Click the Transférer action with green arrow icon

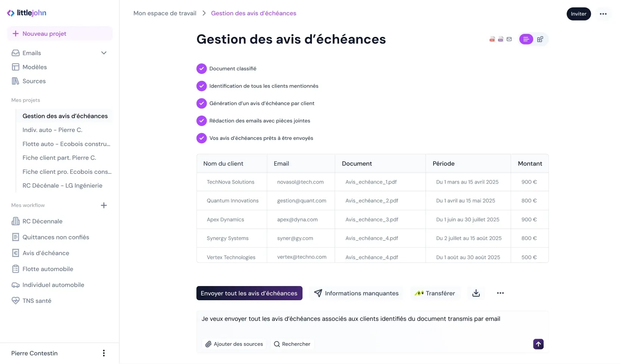(x=435, y=293)
